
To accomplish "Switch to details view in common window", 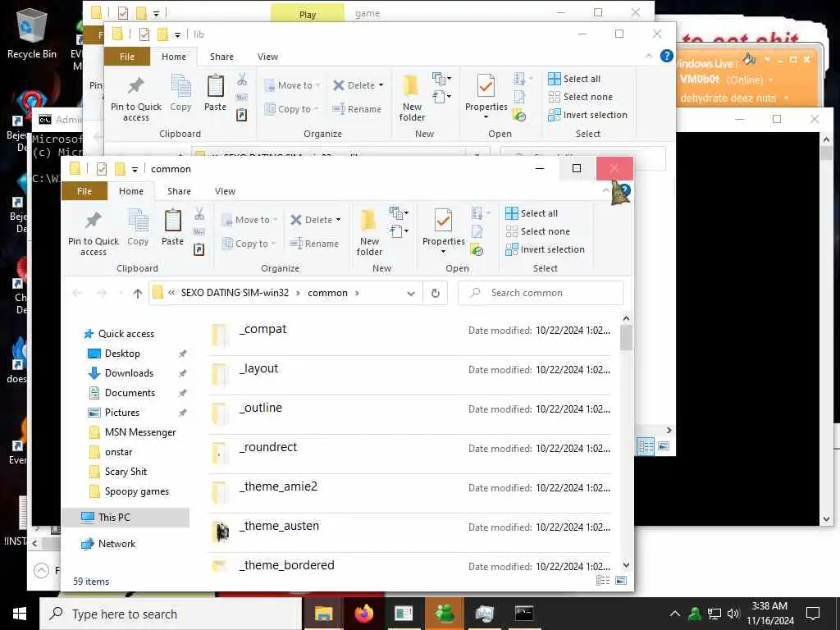I will [x=603, y=581].
